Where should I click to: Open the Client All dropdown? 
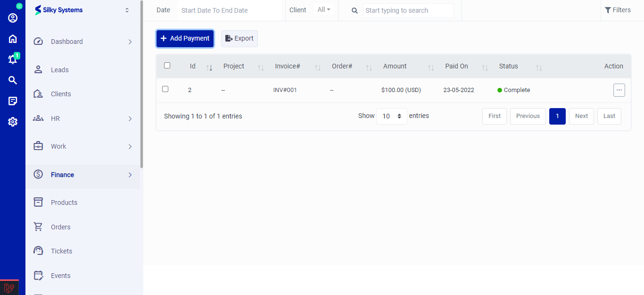[324, 10]
